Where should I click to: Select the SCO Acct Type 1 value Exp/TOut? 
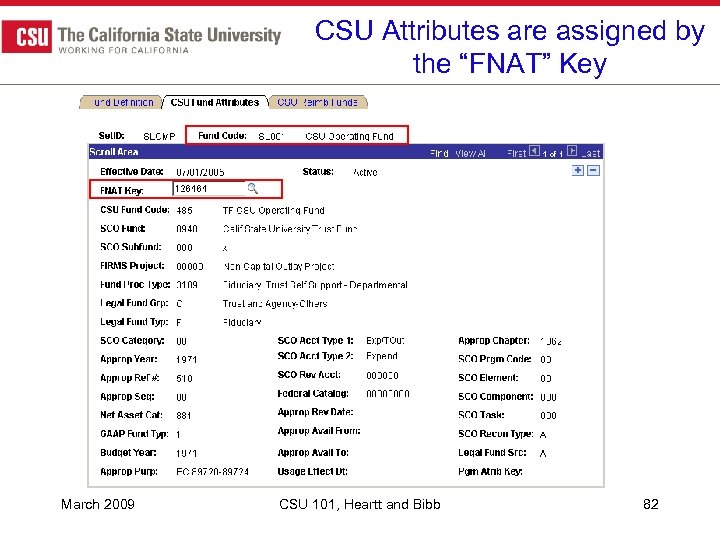(385, 341)
